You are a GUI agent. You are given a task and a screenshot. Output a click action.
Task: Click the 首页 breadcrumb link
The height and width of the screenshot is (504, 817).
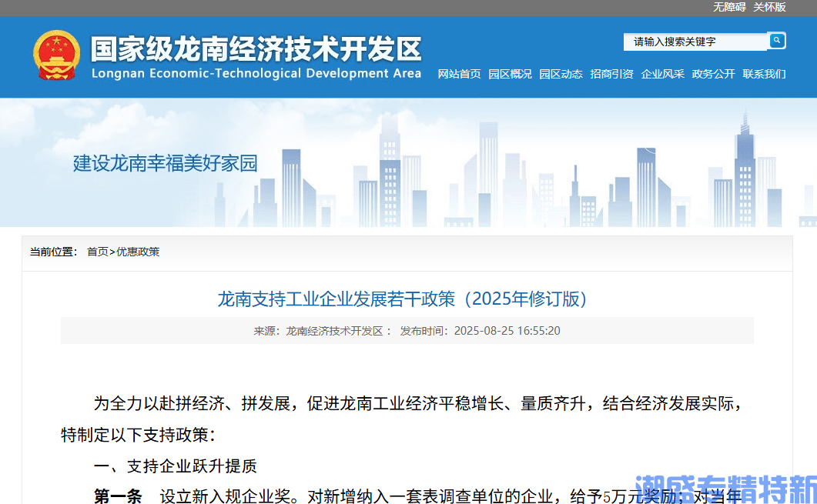tap(97, 252)
